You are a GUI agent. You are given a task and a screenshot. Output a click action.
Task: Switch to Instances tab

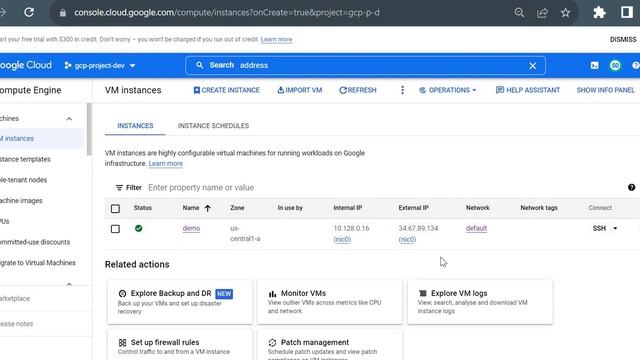135,126
